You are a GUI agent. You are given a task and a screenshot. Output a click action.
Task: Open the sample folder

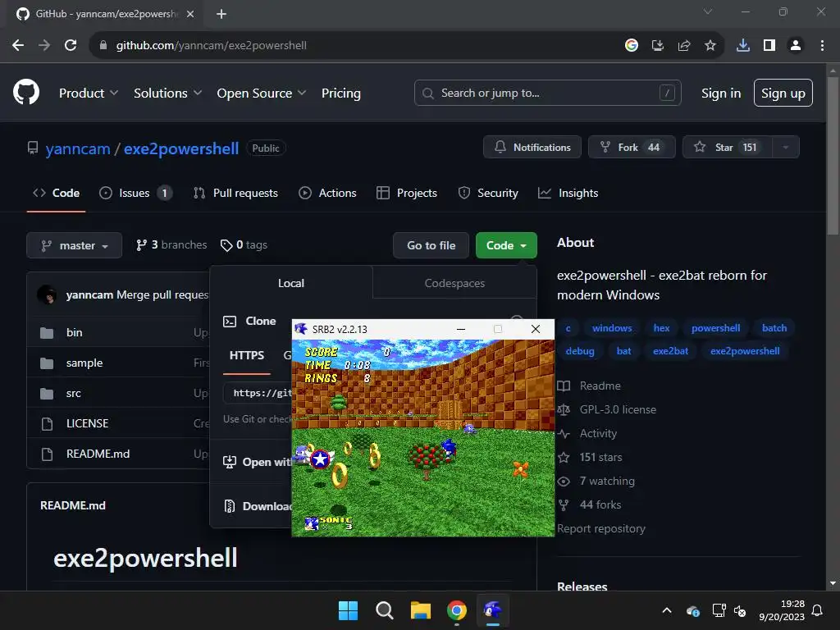(84, 363)
